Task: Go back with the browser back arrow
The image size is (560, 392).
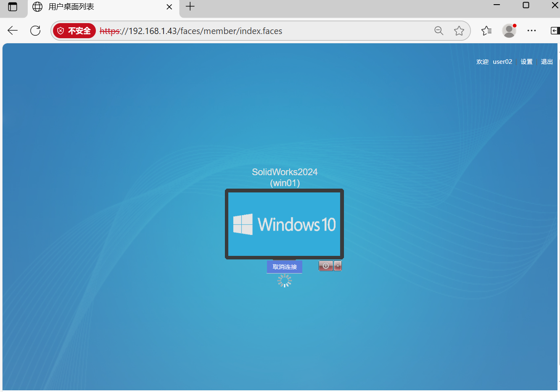Action: 13,31
